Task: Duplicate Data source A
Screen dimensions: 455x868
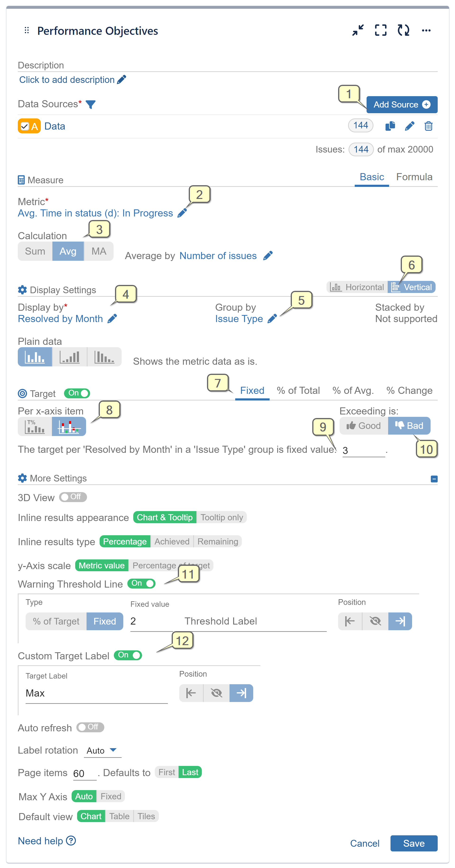Action: [x=390, y=126]
